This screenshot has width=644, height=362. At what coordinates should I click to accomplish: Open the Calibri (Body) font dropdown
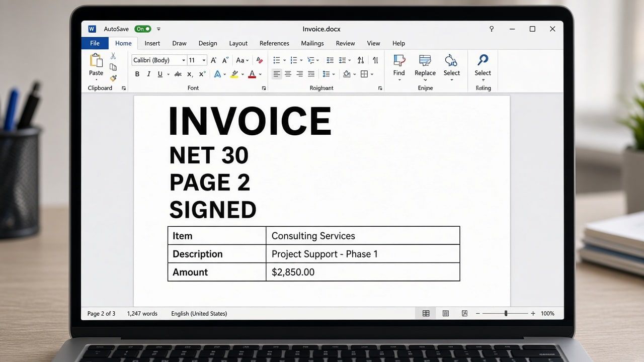(x=159, y=60)
